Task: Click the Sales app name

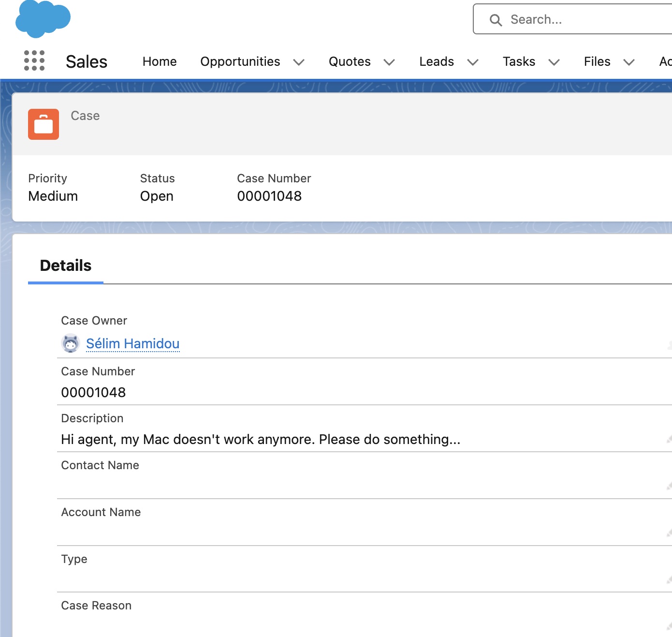Action: [87, 61]
